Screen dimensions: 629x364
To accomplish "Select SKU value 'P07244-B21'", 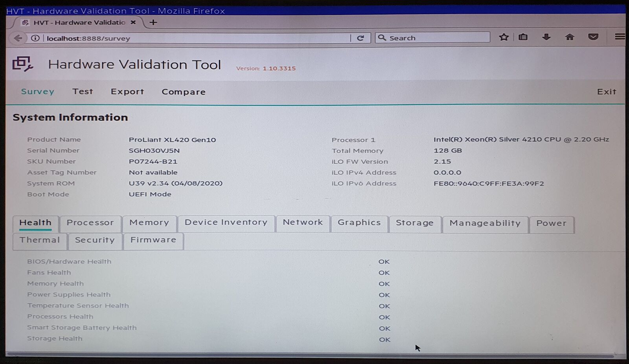I will click(153, 161).
